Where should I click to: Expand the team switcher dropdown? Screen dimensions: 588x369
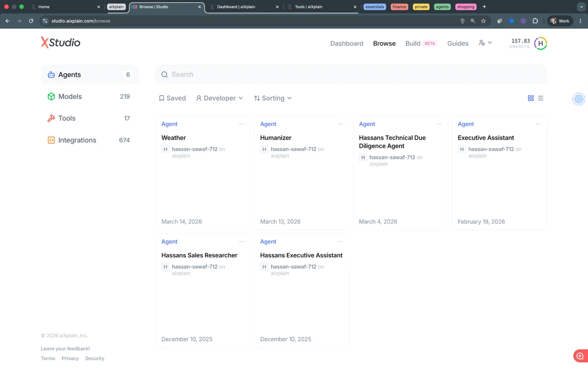coord(485,43)
